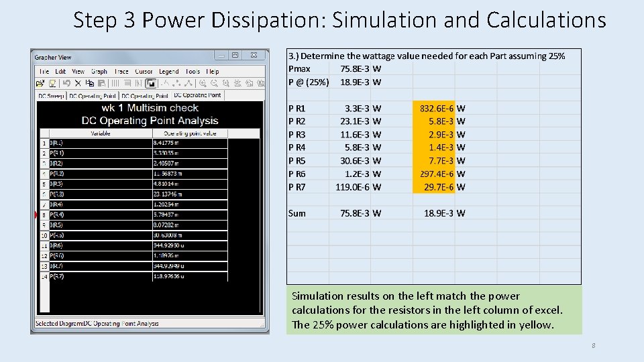
Task: Select the I(R4) variable row
Action: point(101,204)
